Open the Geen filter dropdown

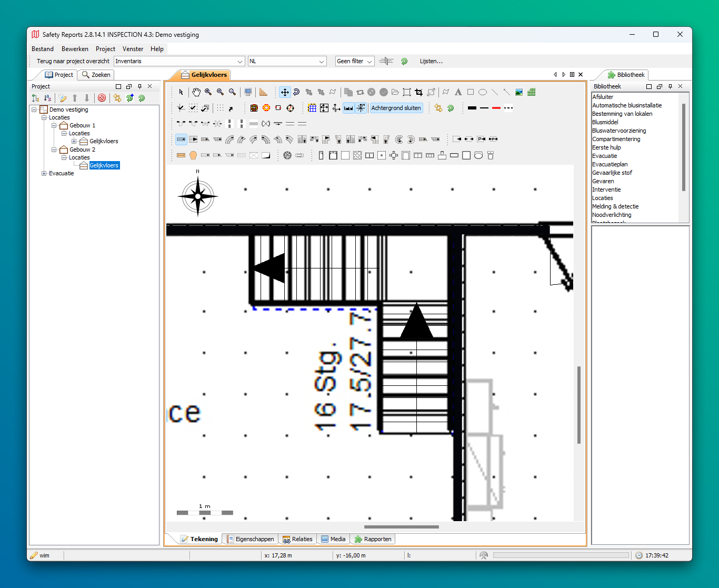pos(355,61)
